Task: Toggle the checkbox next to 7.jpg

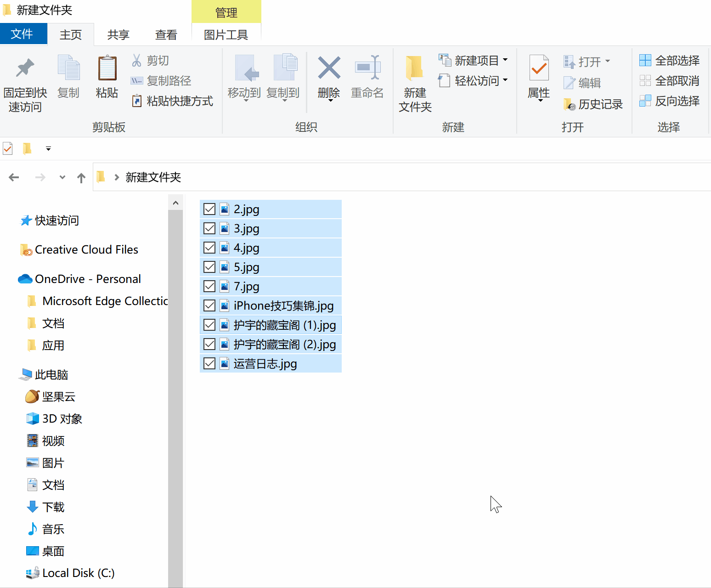Action: (x=209, y=286)
